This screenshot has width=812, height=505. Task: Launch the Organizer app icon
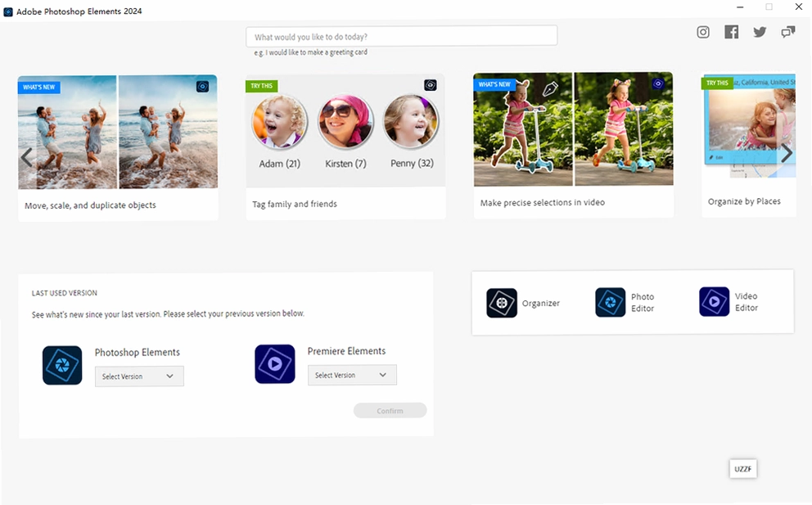(x=501, y=303)
